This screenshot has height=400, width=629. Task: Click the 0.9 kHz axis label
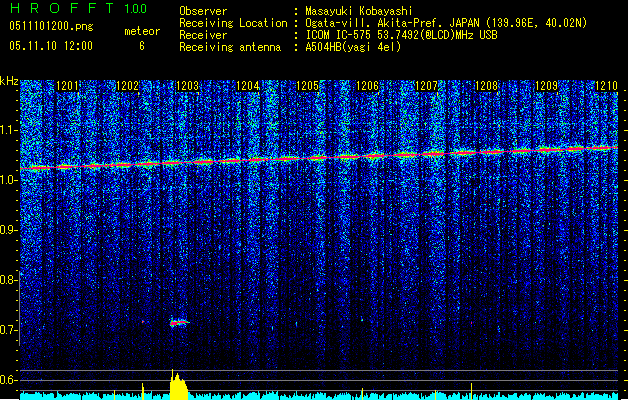tap(8, 230)
